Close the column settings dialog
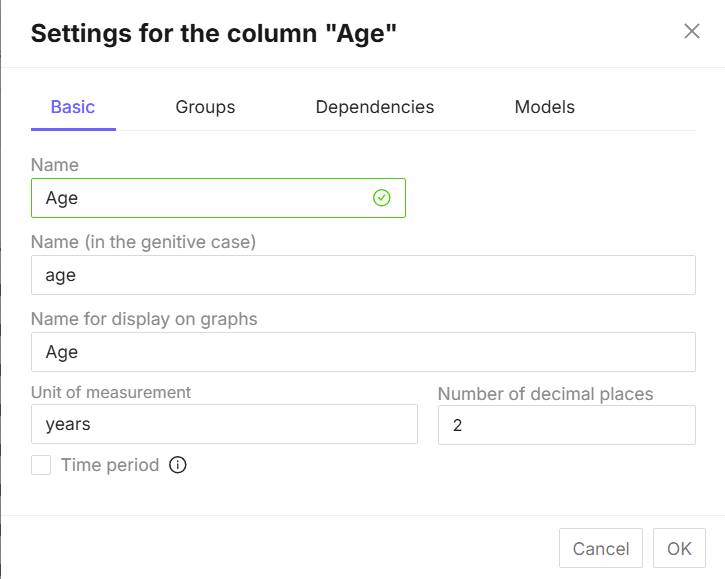The image size is (725, 579). [x=691, y=31]
